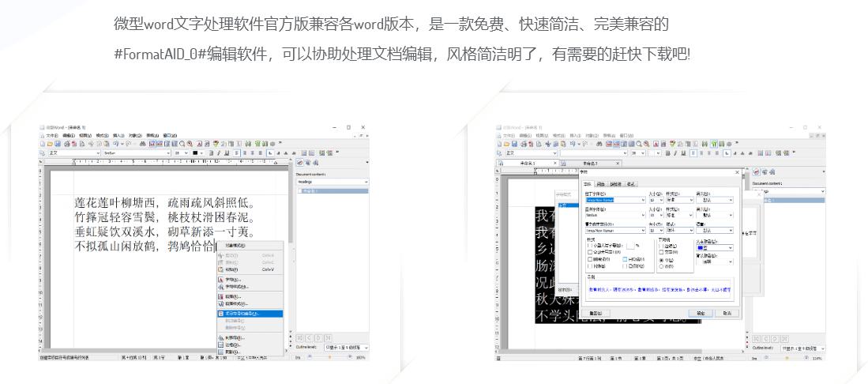This screenshot has width=868, height=384.
Task: Click black font color swatch in left screenshot
Action: 195,153
